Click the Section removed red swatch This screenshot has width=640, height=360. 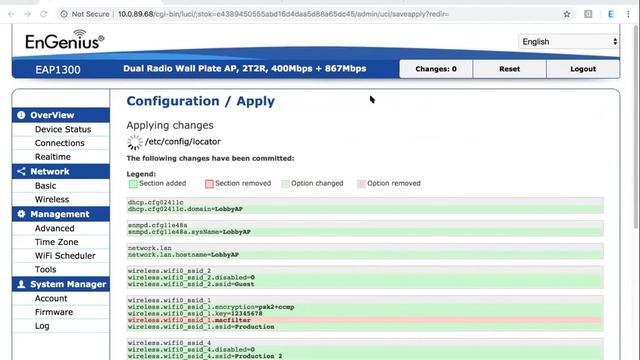209,184
